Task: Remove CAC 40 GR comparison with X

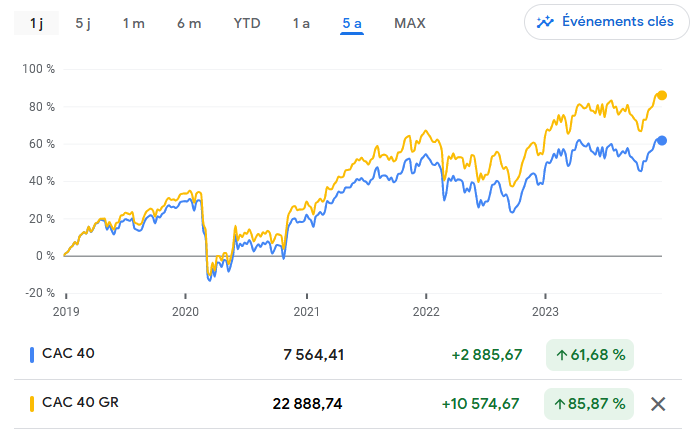Action: 658,404
